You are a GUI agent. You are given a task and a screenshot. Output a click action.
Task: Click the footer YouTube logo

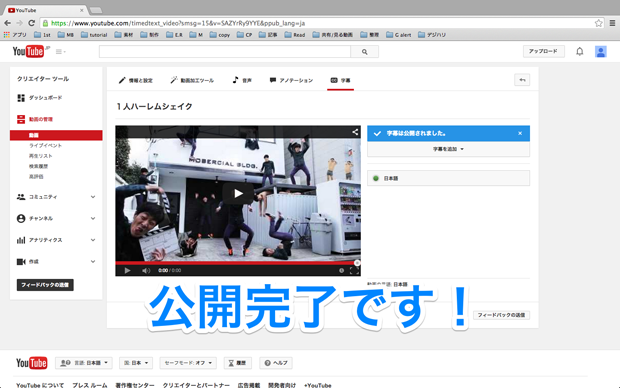[x=32, y=363]
